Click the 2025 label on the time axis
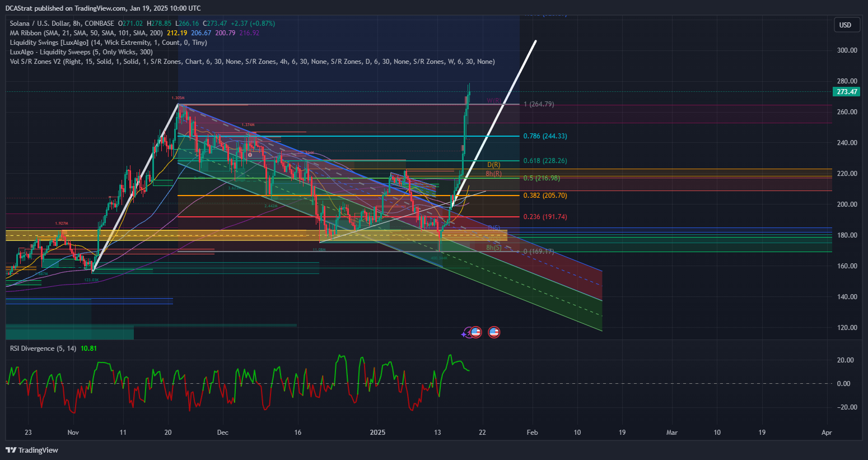Viewport: 868px width, 460px height. point(378,433)
